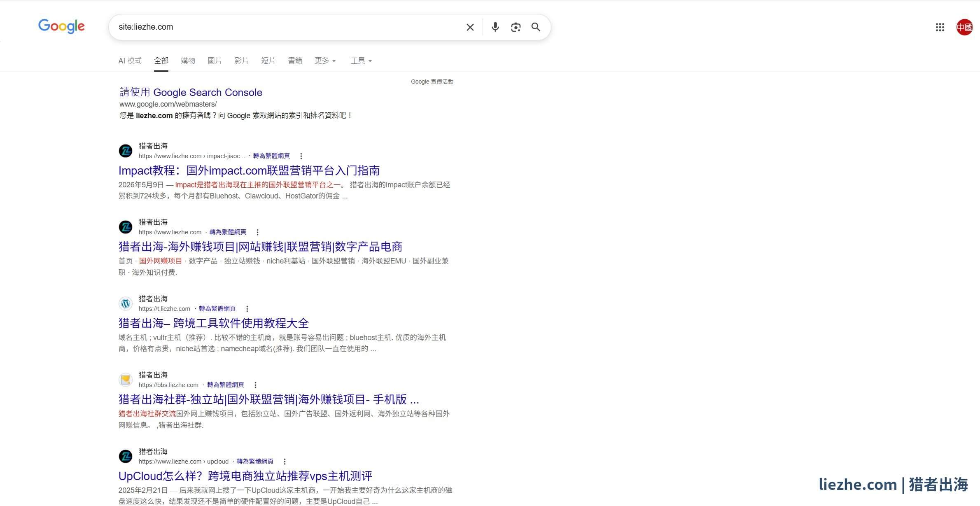Open the Impact教程 result title
Image resolution: width=980 pixels, height=506 pixels.
tap(249, 170)
